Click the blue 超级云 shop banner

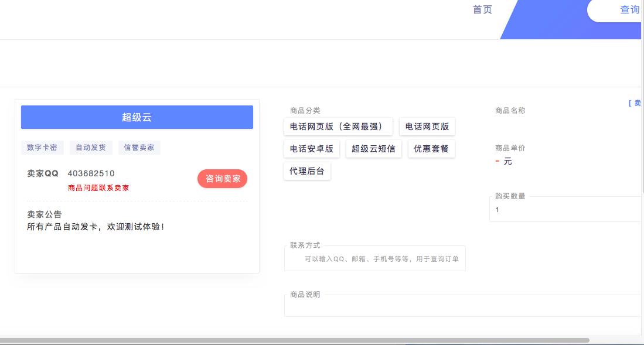[x=137, y=117]
